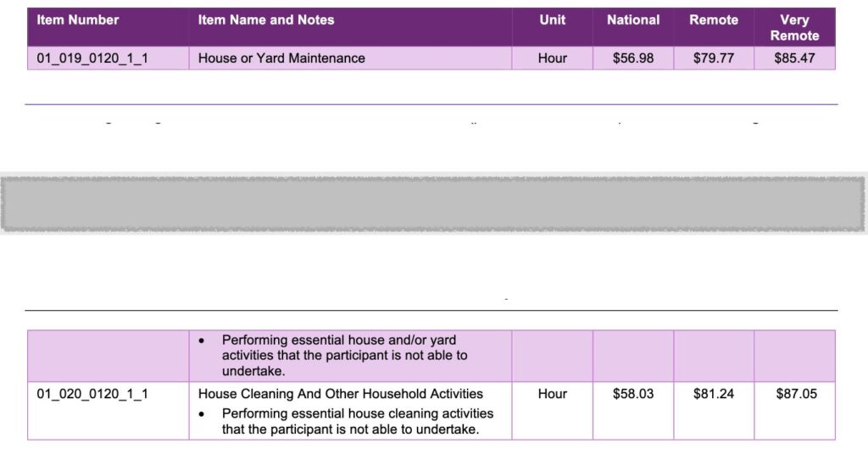This screenshot has height=454, width=868.
Task: Select the Hour unit in the House Cleaning row
Action: 552,394
